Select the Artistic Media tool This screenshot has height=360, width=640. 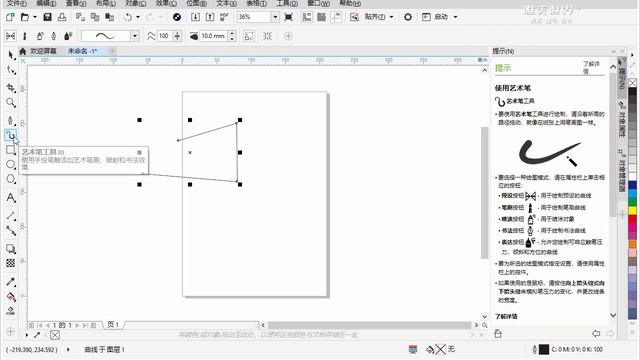11,134
